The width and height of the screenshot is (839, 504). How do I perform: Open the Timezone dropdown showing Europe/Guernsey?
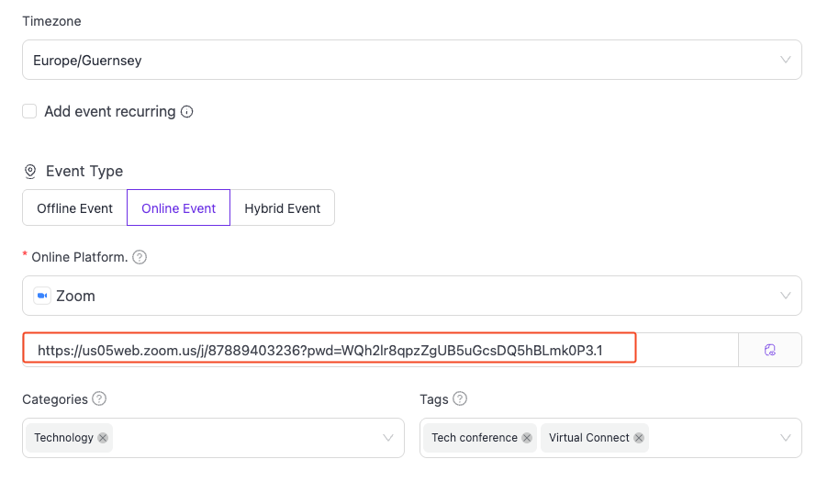click(411, 60)
